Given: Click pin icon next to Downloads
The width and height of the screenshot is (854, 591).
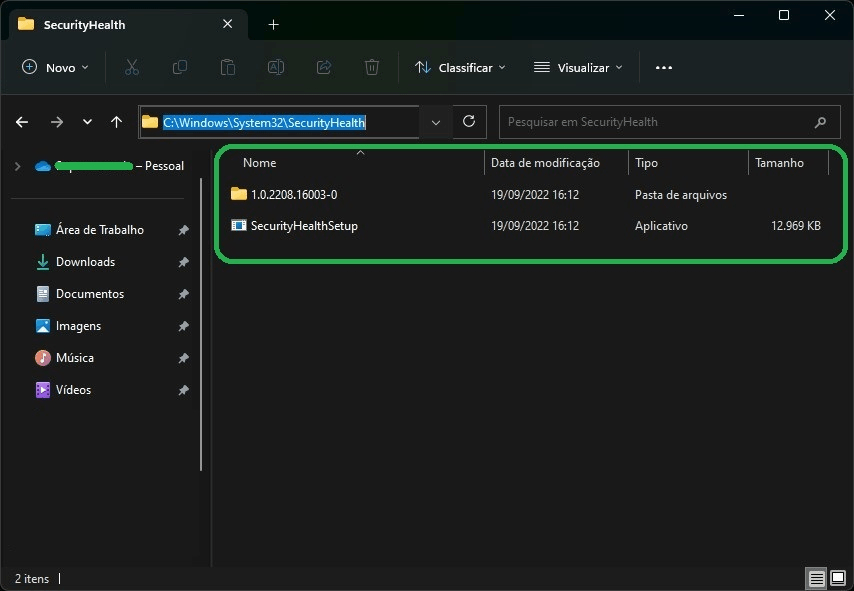Looking at the screenshot, I should (184, 262).
